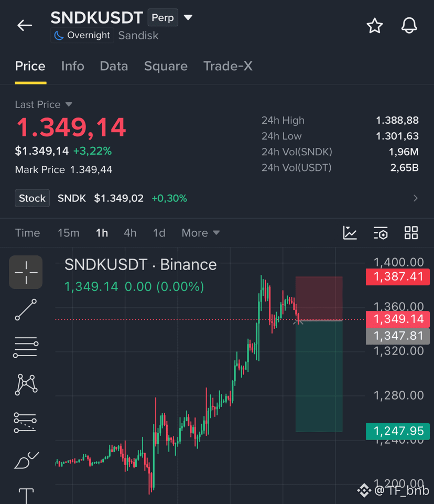Click the 24h Vol(USDT) value 2,65B
Image resolution: width=434 pixels, height=504 pixels.
[404, 167]
